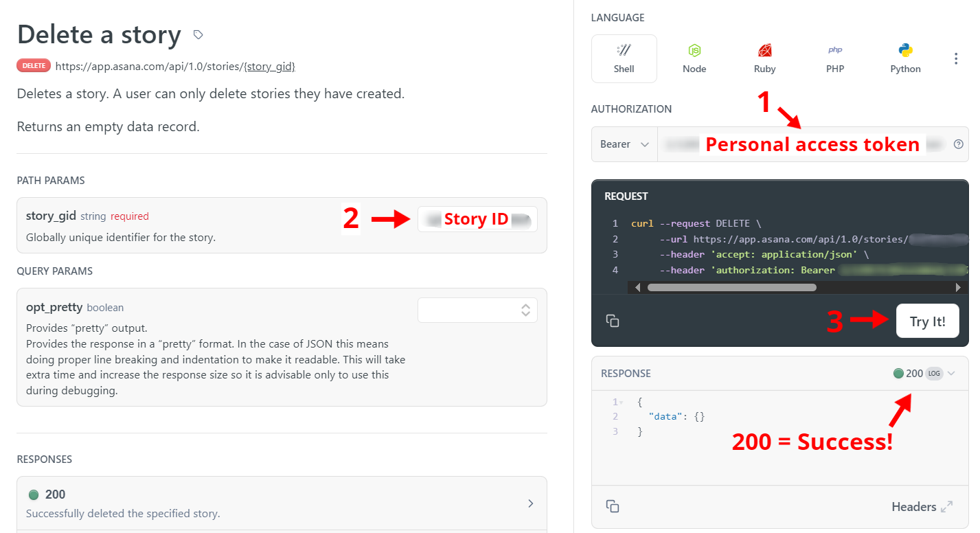Select the Shell language option
The image size is (980, 533).
[x=624, y=58]
